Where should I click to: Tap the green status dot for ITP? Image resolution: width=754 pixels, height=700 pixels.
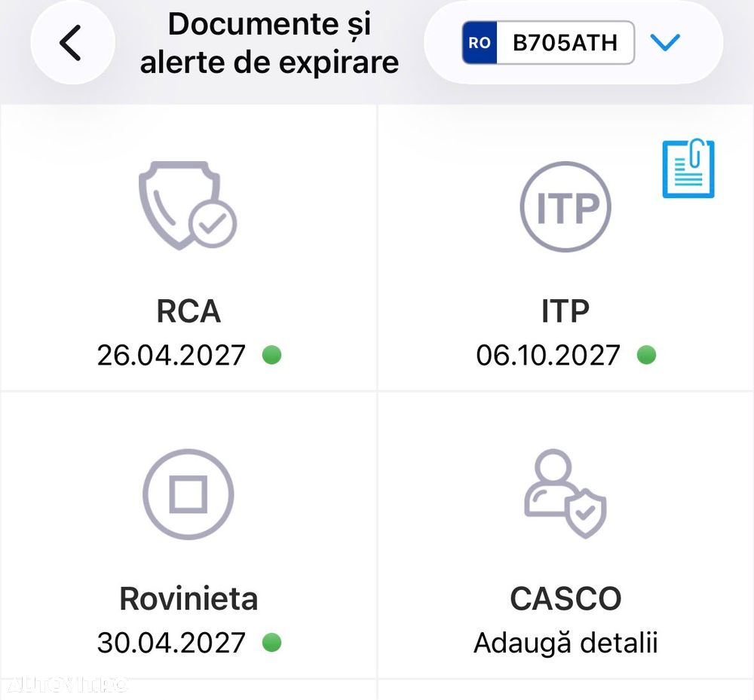(x=646, y=355)
